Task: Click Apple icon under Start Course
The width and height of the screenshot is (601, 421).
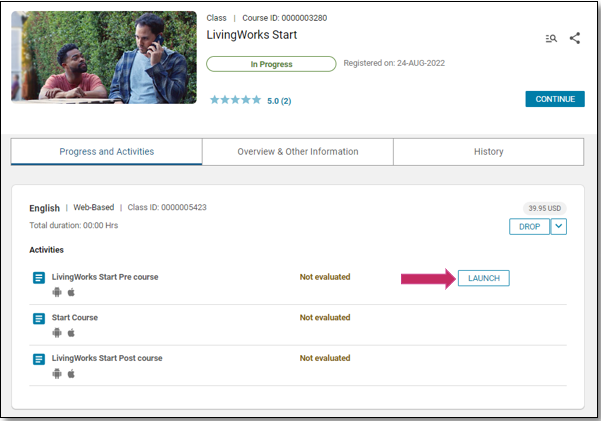Action: click(x=71, y=333)
